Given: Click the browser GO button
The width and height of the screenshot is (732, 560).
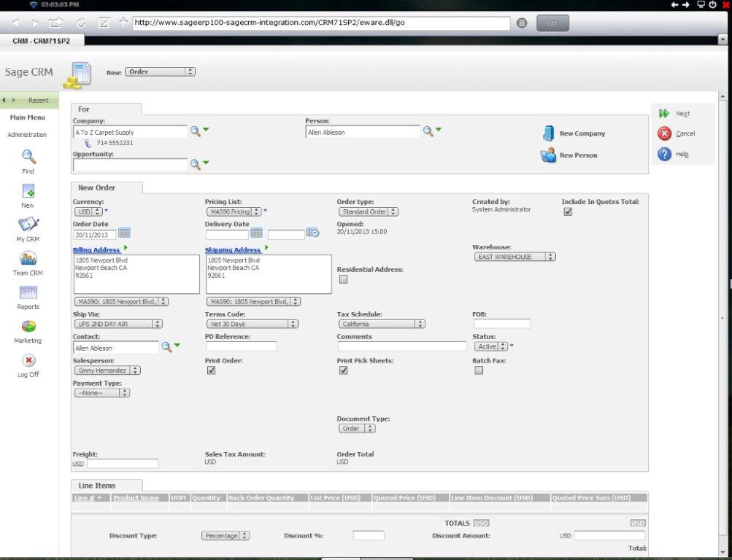Looking at the screenshot, I should point(552,23).
